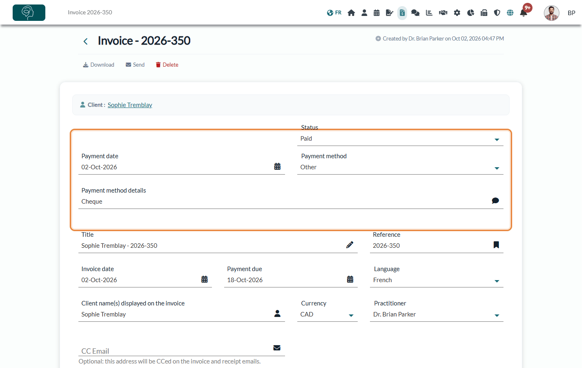The image size is (588, 368).
Task: Open the Invoice date calendar picker
Action: coord(205,279)
